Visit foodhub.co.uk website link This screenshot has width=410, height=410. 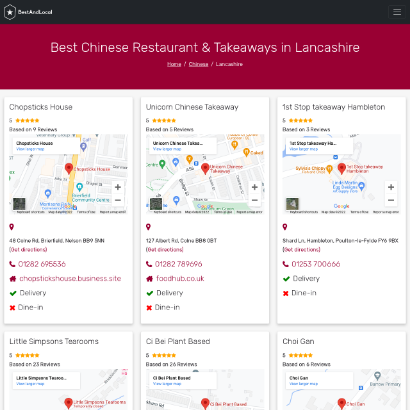pyautogui.click(x=180, y=278)
